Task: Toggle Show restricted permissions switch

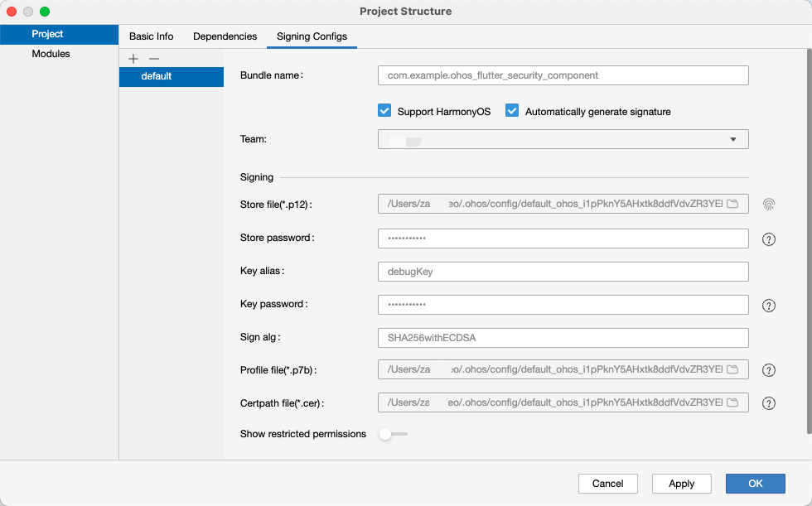Action: tap(393, 434)
